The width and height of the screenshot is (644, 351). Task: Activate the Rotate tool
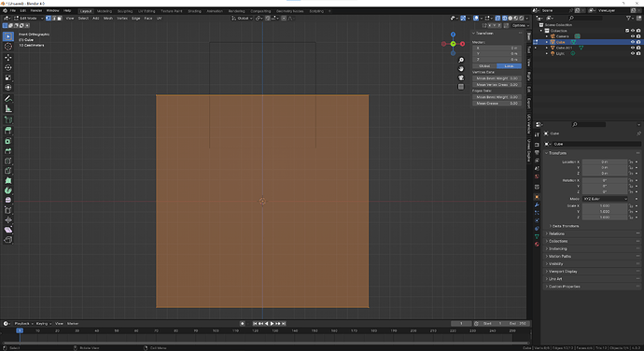7,68
